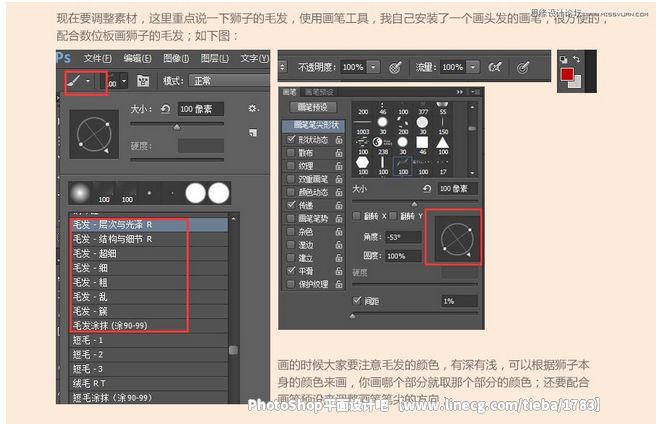Viewport: 656px width, 424px height.
Task: Reset brush size icon in preset picker
Action: point(165,109)
